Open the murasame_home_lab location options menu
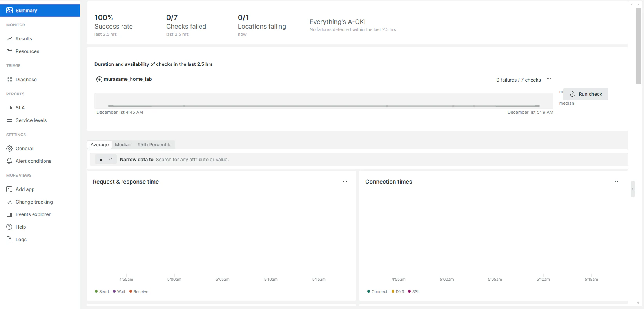644x309 pixels. [549, 79]
